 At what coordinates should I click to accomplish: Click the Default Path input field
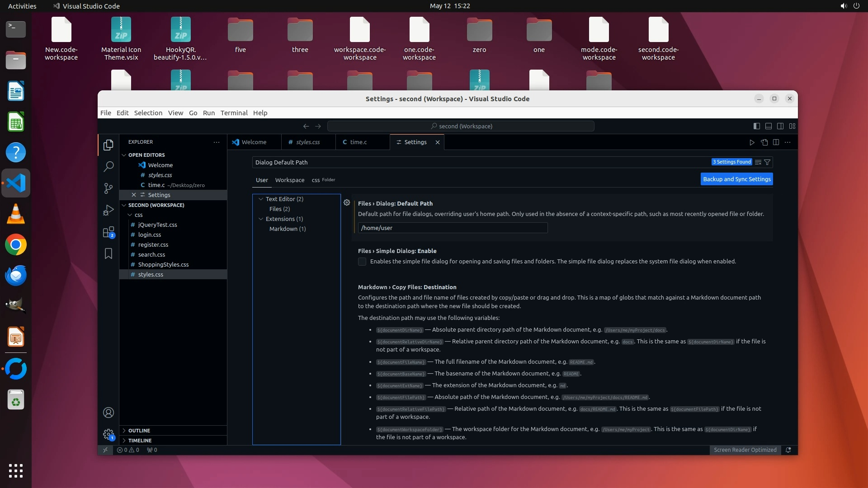click(452, 228)
